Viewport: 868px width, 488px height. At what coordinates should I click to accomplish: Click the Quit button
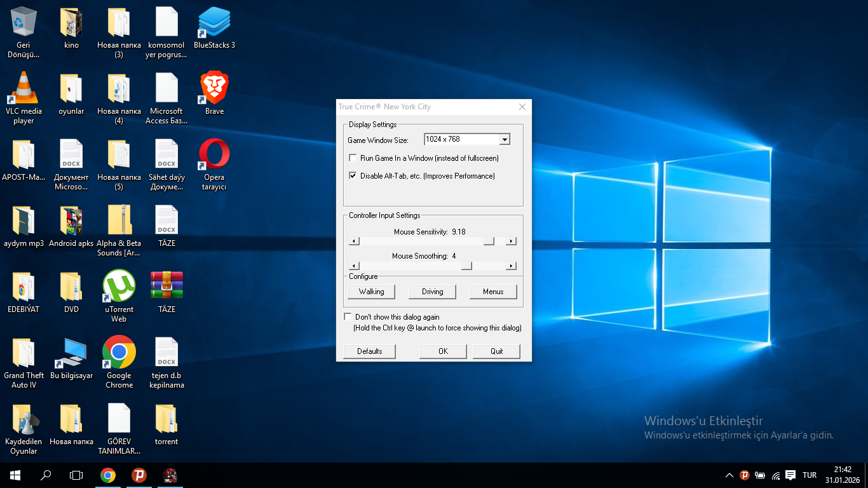point(496,351)
